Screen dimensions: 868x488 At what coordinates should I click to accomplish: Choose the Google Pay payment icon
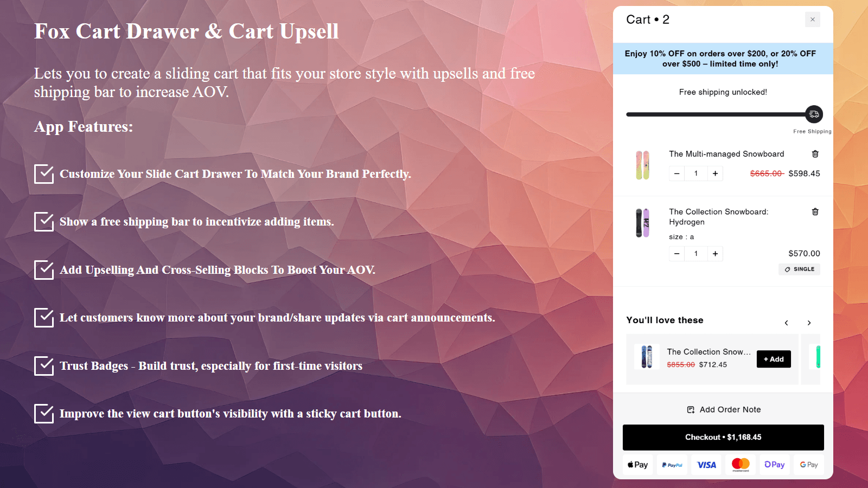[808, 465]
